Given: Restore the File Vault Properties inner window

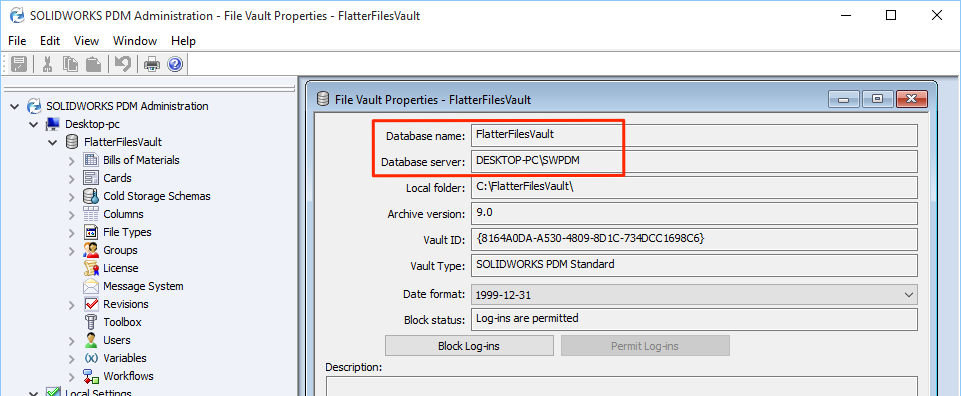Looking at the screenshot, I should [x=878, y=99].
